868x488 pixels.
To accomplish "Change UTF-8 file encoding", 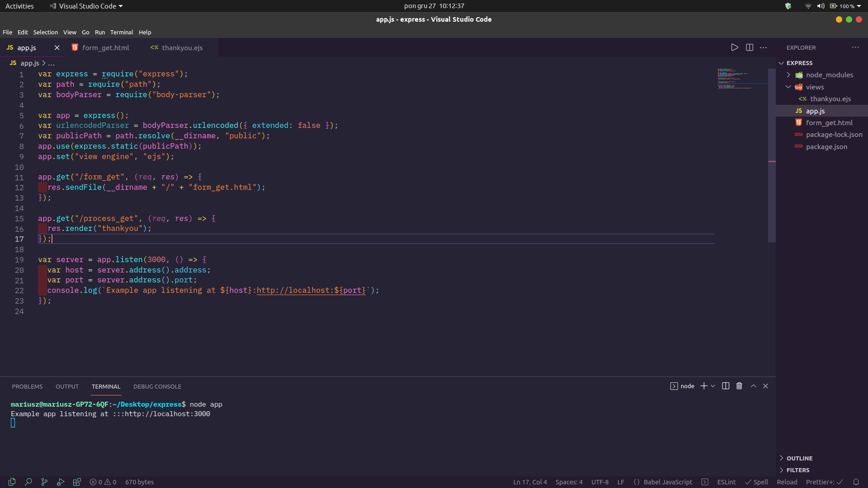I will tap(600, 482).
